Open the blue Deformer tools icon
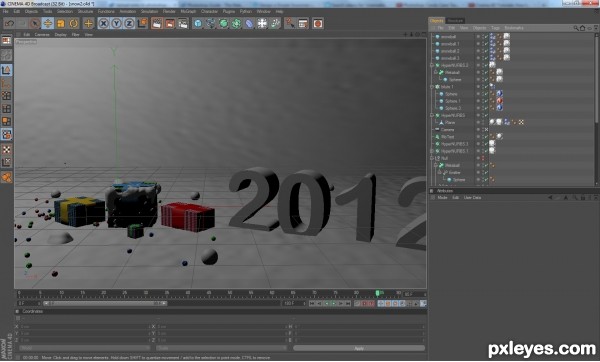This screenshot has width=600, height=362. (249, 24)
